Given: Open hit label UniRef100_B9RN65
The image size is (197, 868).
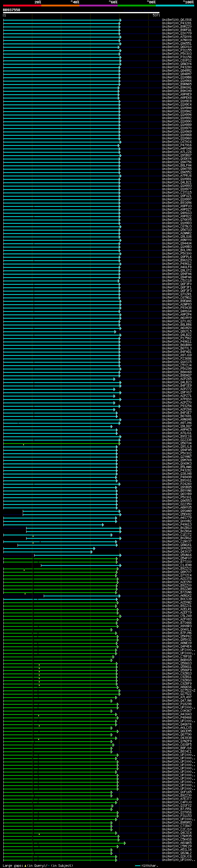Looking at the screenshot, I should (x=177, y=84).
